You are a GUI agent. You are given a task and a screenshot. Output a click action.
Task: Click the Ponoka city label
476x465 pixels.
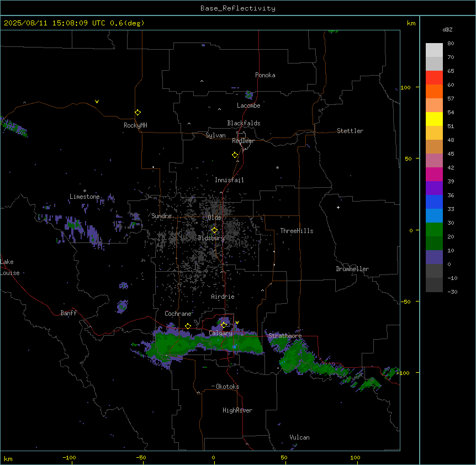tap(265, 75)
